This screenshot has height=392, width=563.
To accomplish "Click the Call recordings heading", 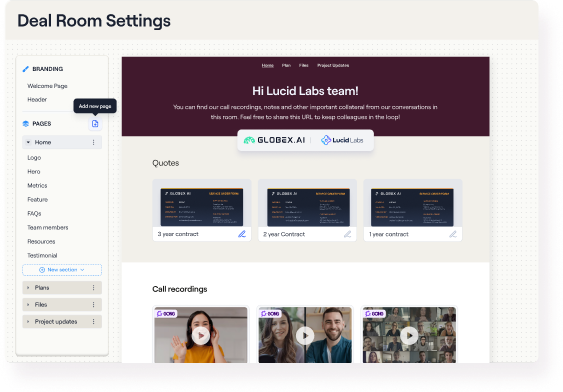I will pyautogui.click(x=180, y=289).
